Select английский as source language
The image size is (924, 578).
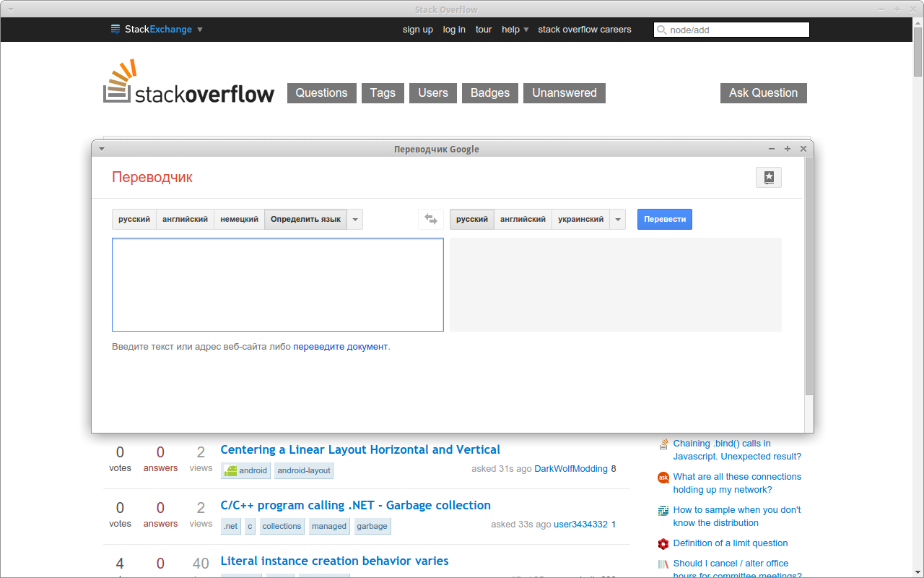coord(185,219)
